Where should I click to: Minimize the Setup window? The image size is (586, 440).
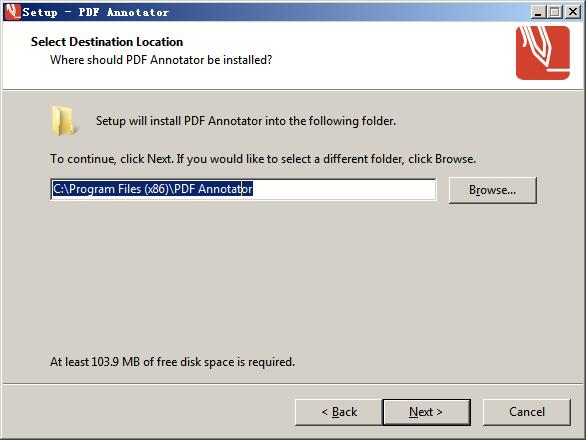tap(538, 12)
